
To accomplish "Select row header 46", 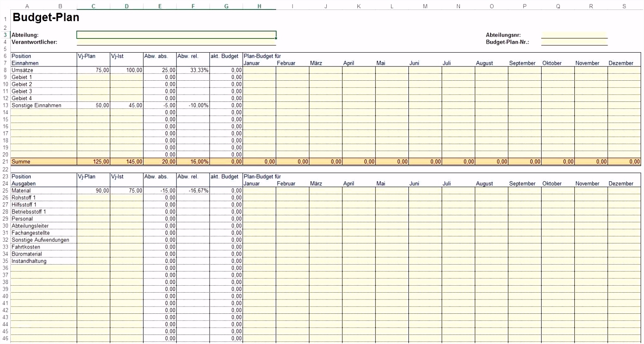I will coord(5,338).
